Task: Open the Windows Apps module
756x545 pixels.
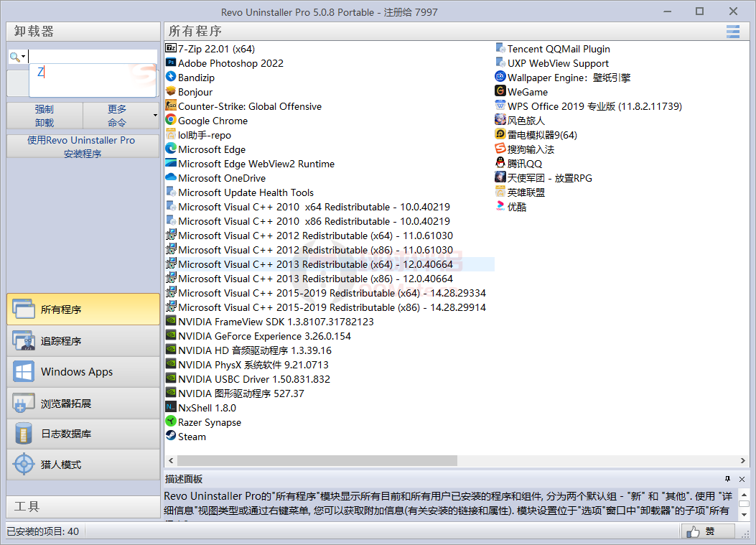Action: click(x=83, y=372)
